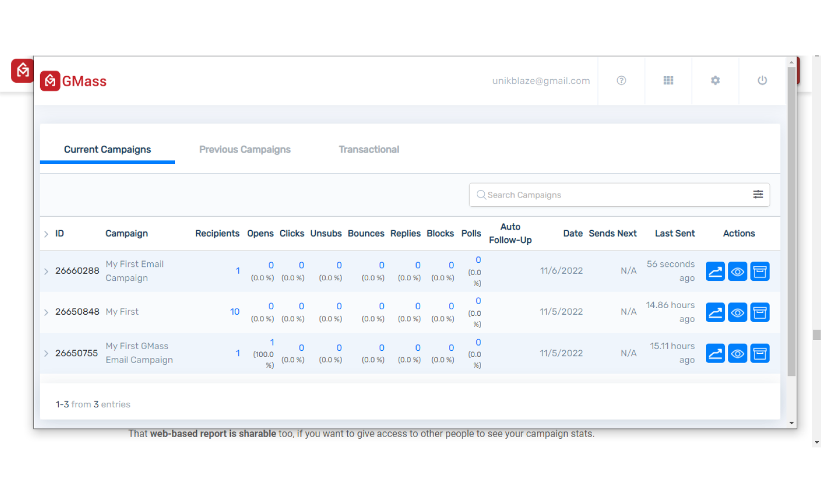Click the 56 seconds ago cell
The width and height of the screenshot is (821, 504).
coord(670,271)
